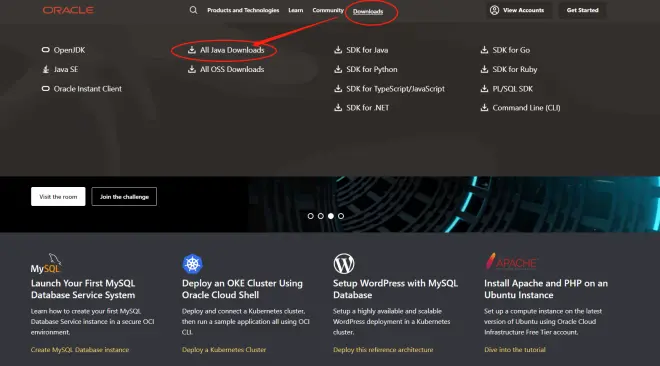This screenshot has height=366, width=660.
Task: Click the Java SE coffee cup icon
Action: (45, 69)
